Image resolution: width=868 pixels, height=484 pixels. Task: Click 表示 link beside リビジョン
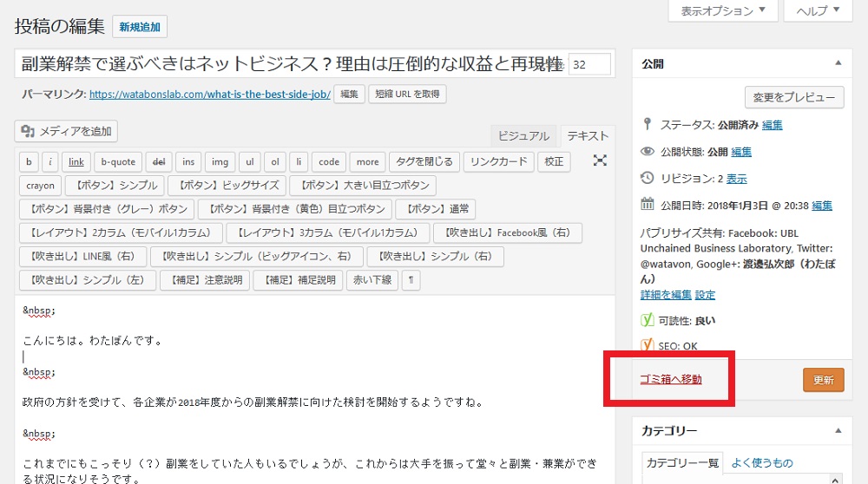click(737, 179)
